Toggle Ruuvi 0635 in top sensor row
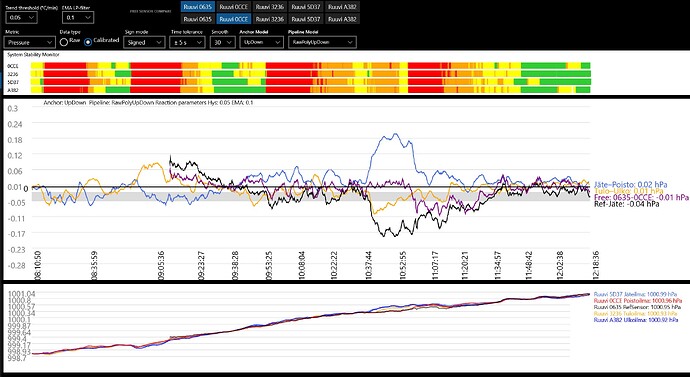This screenshot has height=377, width=690. click(x=197, y=7)
